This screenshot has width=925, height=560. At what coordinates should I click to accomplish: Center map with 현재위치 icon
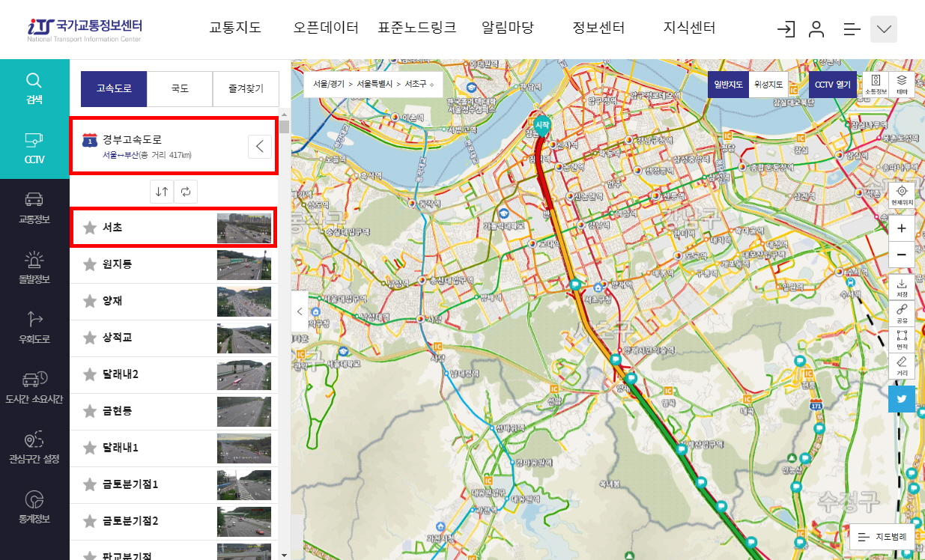tap(901, 196)
